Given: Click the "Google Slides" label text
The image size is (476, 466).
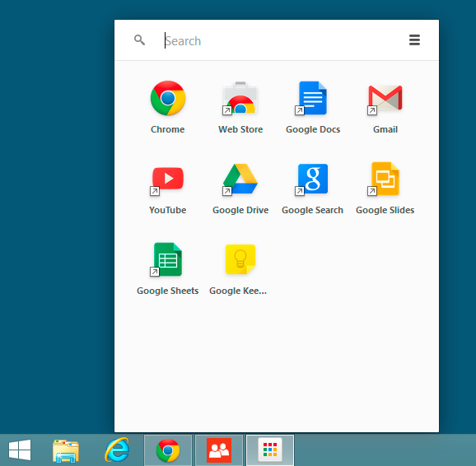Looking at the screenshot, I should 385,210.
